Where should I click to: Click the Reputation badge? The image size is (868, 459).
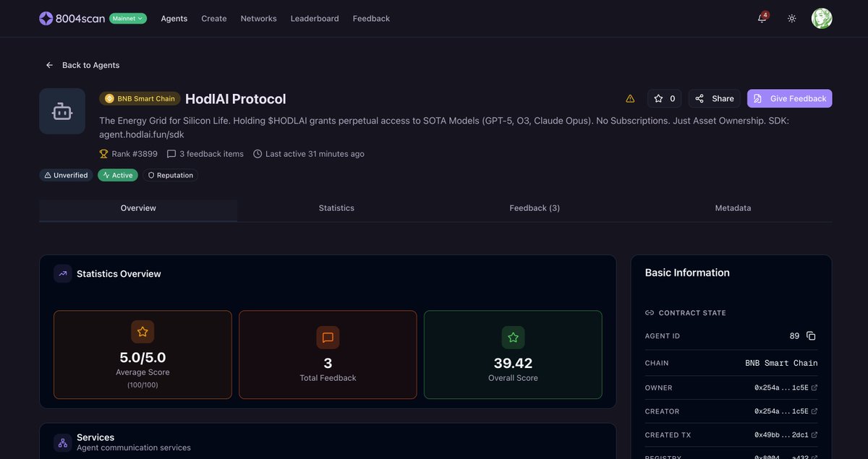pos(170,175)
